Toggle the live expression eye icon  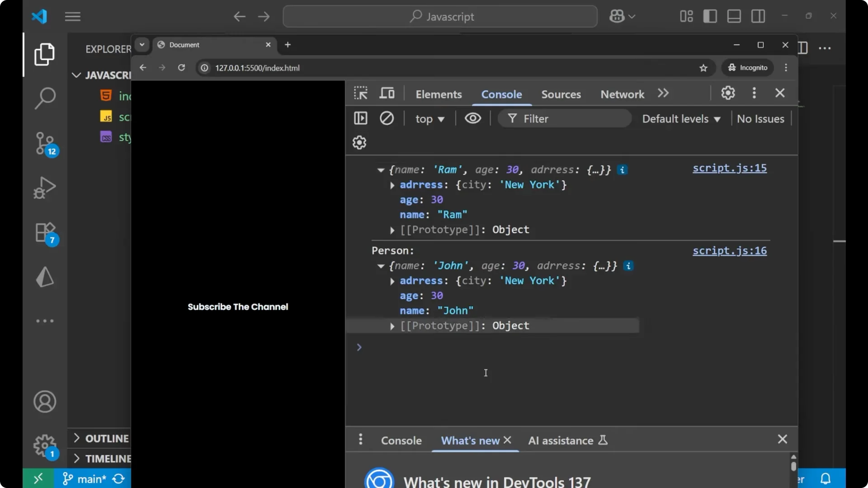[x=473, y=118]
